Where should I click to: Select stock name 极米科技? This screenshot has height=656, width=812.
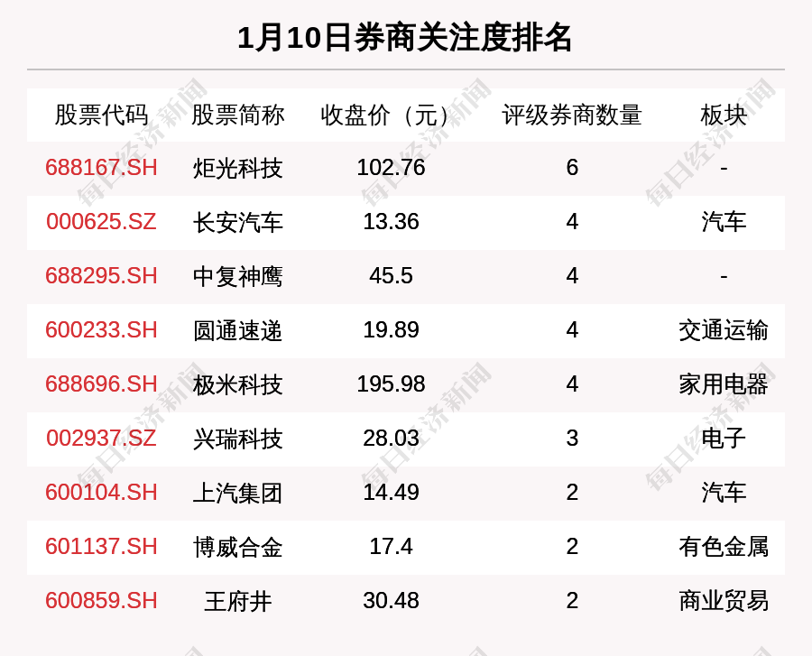(237, 385)
